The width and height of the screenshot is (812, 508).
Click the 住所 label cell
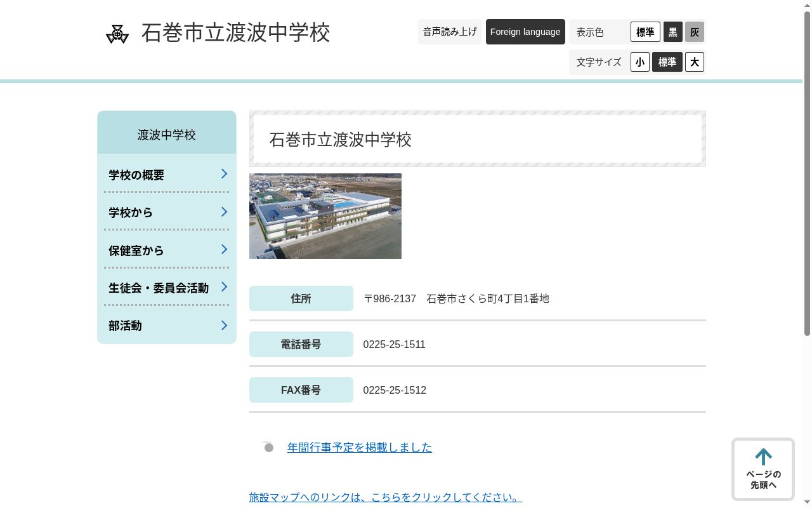click(301, 298)
